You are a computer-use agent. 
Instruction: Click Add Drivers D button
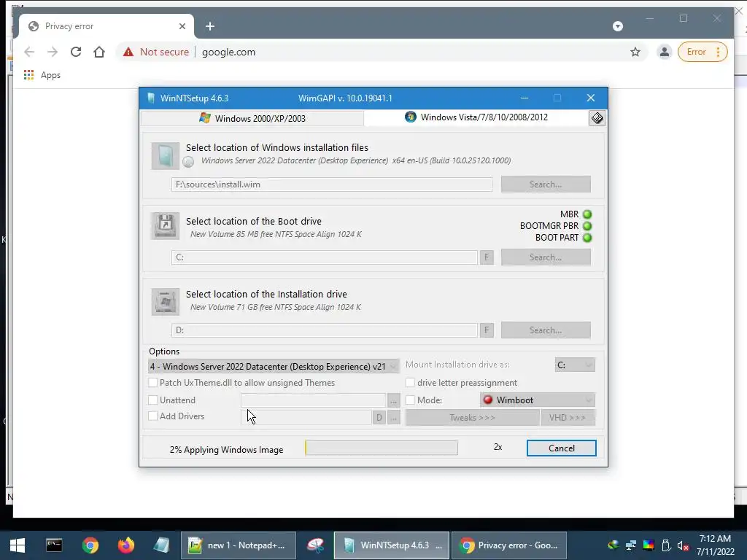click(x=379, y=418)
